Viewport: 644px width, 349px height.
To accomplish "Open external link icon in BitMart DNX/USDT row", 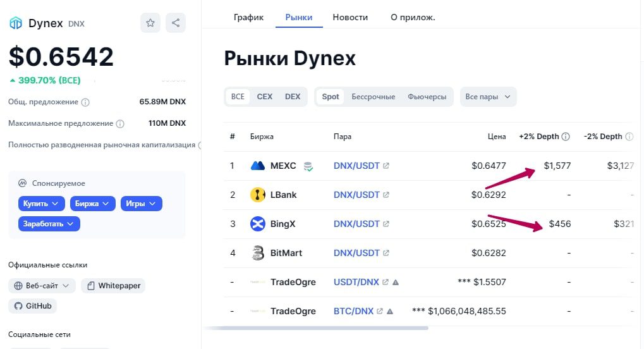I will [x=386, y=253].
